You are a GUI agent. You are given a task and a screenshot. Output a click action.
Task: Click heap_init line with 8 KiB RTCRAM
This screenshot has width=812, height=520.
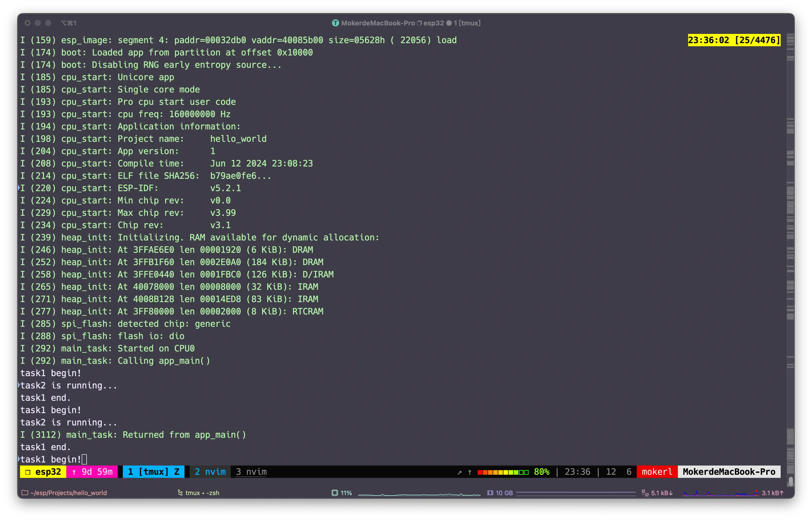(172, 311)
